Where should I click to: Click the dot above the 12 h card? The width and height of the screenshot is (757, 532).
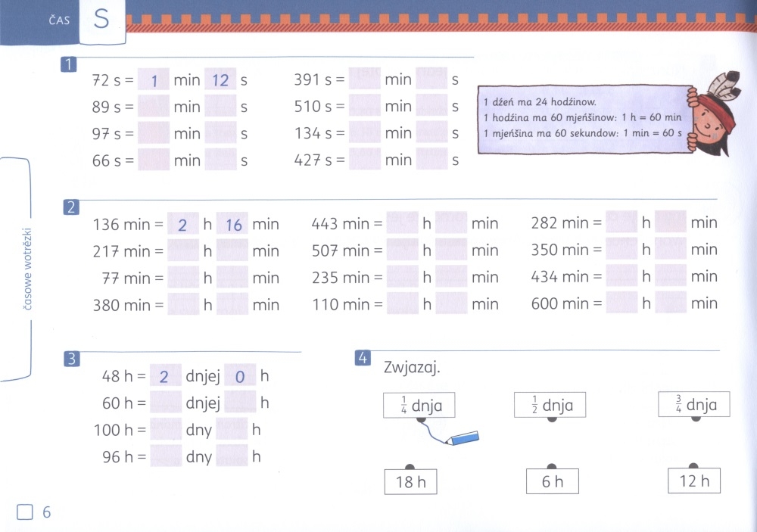pos(692,466)
